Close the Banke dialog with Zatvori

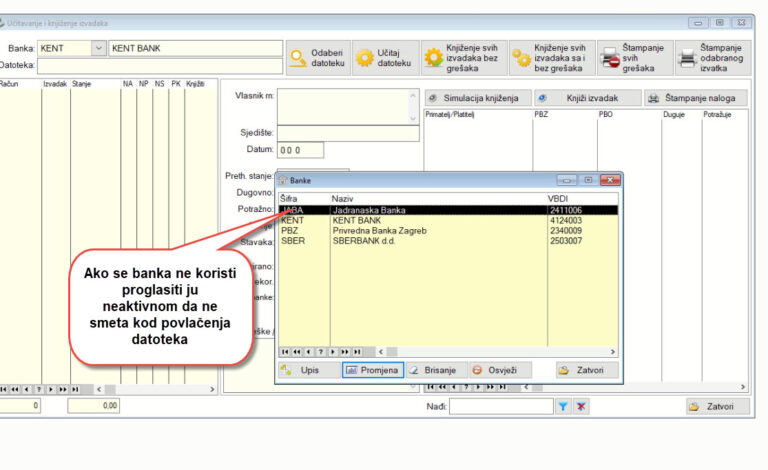[x=586, y=370]
